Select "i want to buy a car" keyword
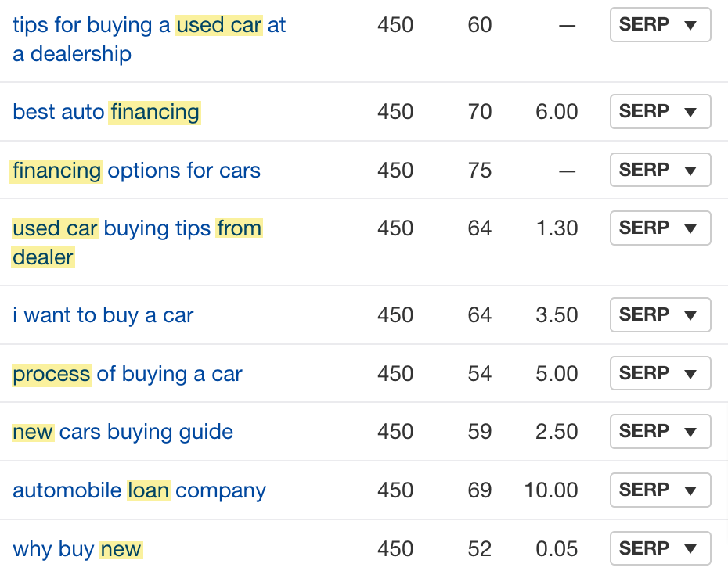The image size is (728, 571). [103, 314]
